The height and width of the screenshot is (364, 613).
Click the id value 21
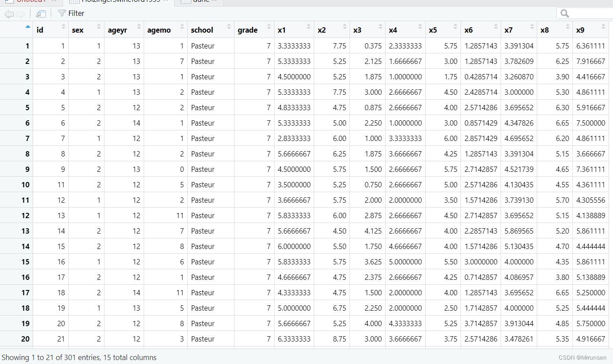61,339
